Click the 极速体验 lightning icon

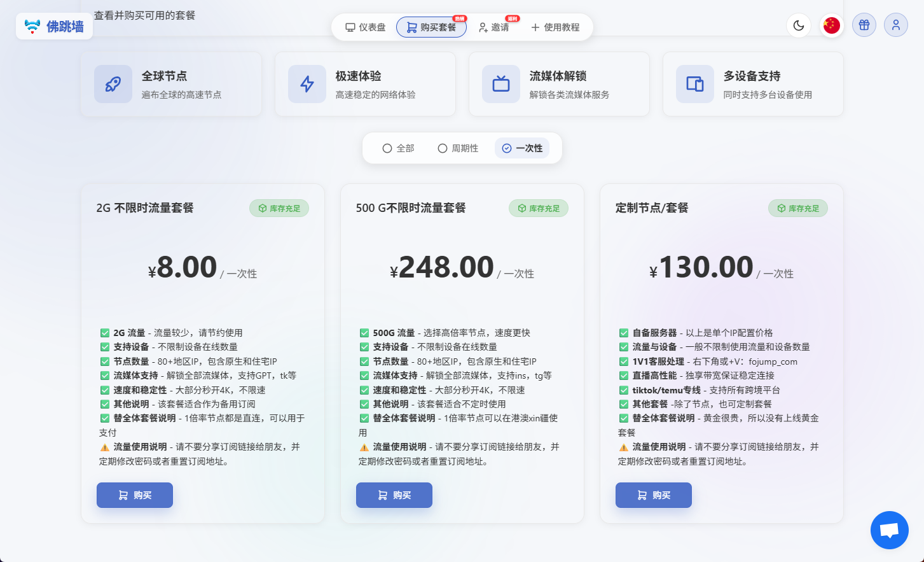coord(307,84)
